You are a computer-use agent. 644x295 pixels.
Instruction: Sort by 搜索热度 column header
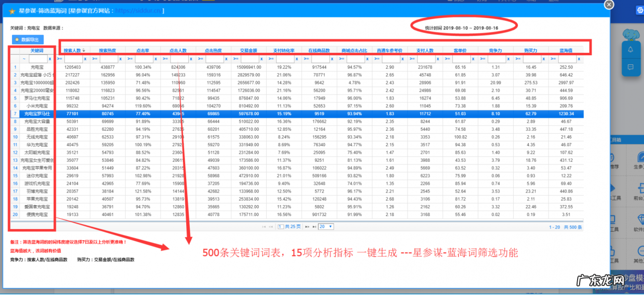tap(107, 51)
